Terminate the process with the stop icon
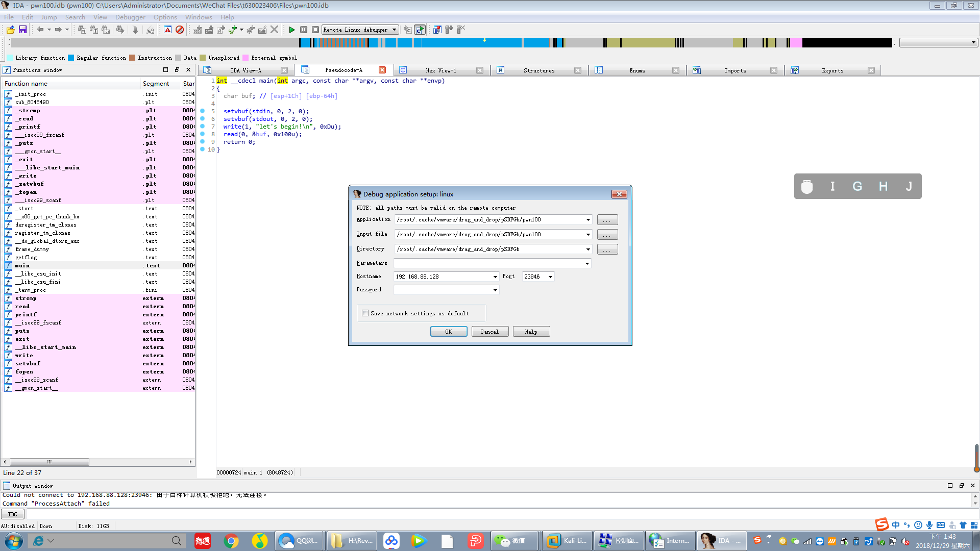Viewport: 980px width, 551px height. [315, 30]
